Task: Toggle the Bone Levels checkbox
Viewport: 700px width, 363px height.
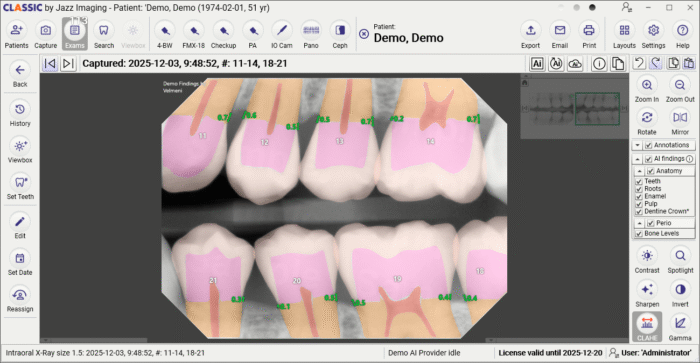Action: [x=638, y=234]
